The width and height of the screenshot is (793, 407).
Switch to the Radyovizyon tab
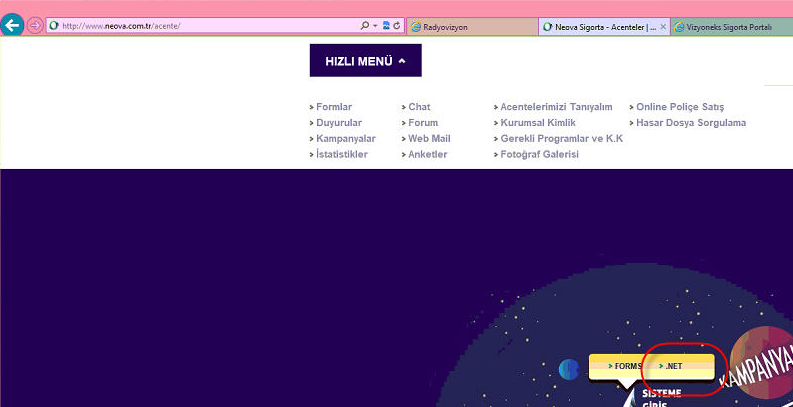[470, 27]
